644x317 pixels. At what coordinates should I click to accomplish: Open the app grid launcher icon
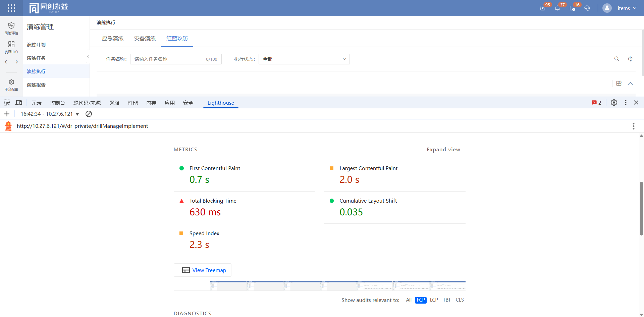(x=11, y=8)
